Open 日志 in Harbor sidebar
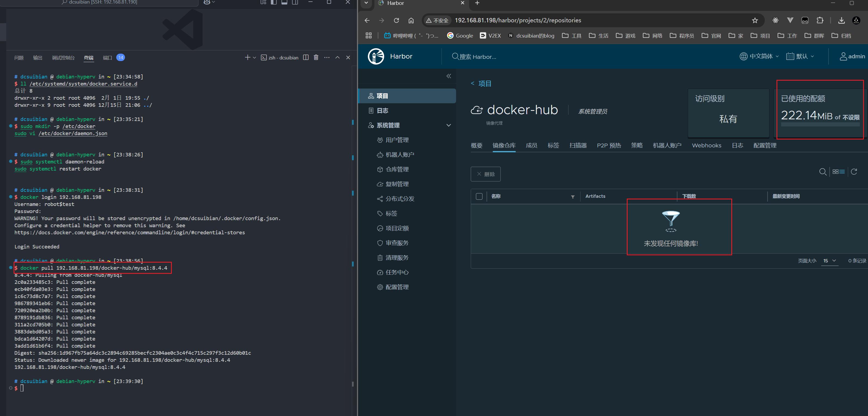This screenshot has height=416, width=868. pyautogui.click(x=378, y=111)
